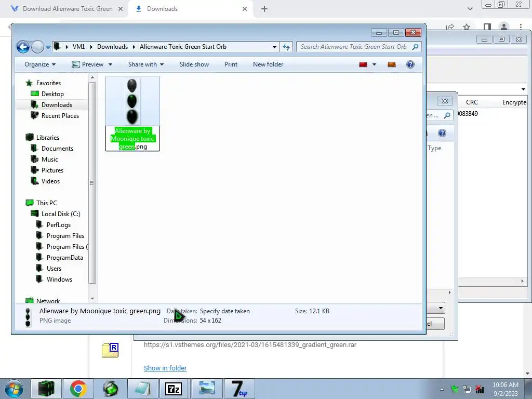Open the view options dropdown arrow
Viewport: 532px width, 399px height.
374,64
